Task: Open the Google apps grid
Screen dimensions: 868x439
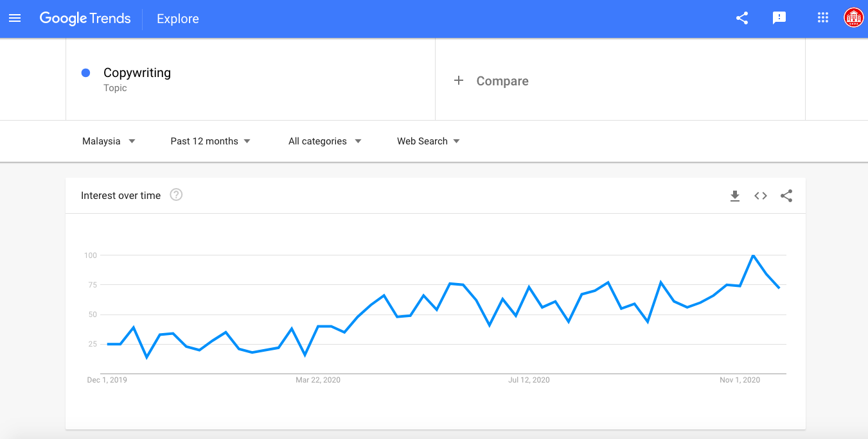Action: [x=823, y=18]
